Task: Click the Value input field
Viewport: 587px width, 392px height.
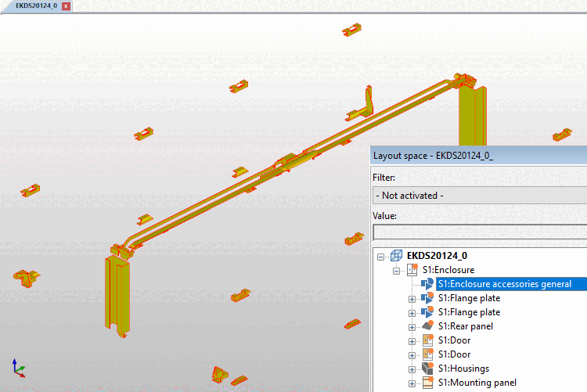Action: coord(480,232)
